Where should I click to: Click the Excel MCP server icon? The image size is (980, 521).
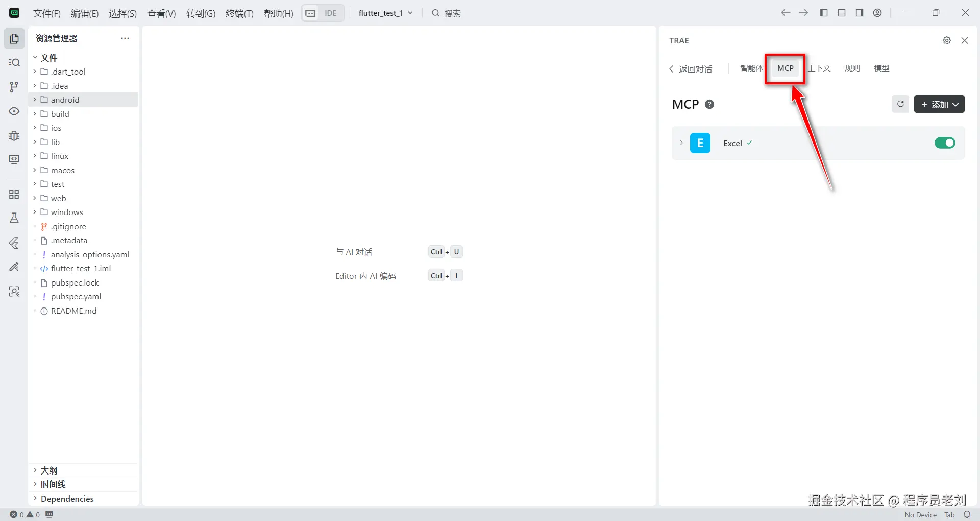(700, 143)
